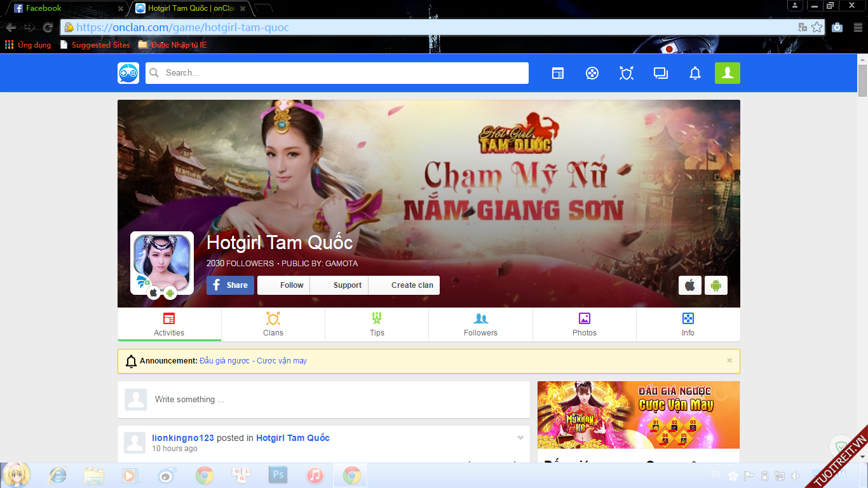Bookmark this page with star icon
Viewport: 868px width, 488px height.
coord(817,27)
